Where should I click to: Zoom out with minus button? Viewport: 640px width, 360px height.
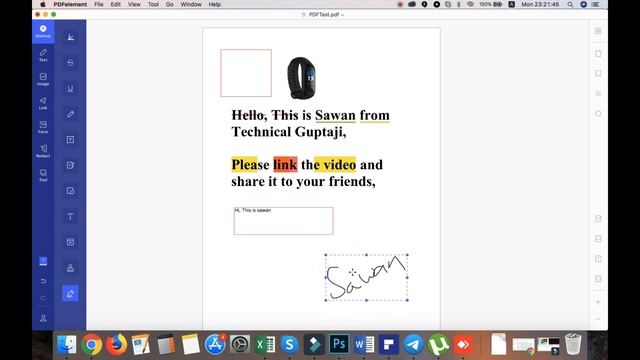point(598,319)
